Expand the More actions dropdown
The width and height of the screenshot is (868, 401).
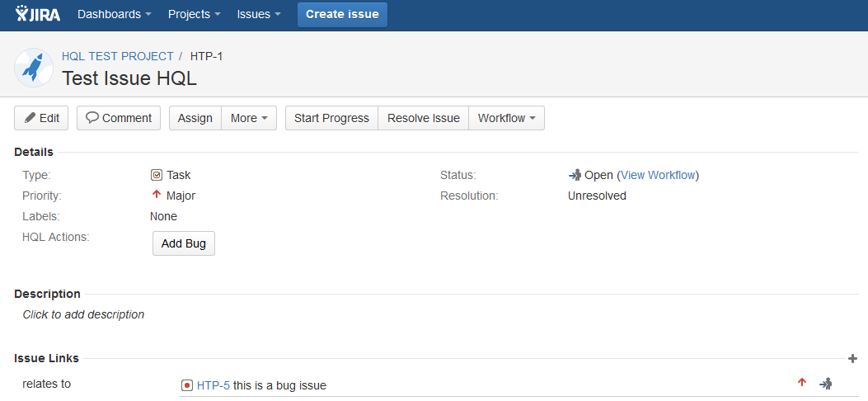click(x=248, y=118)
